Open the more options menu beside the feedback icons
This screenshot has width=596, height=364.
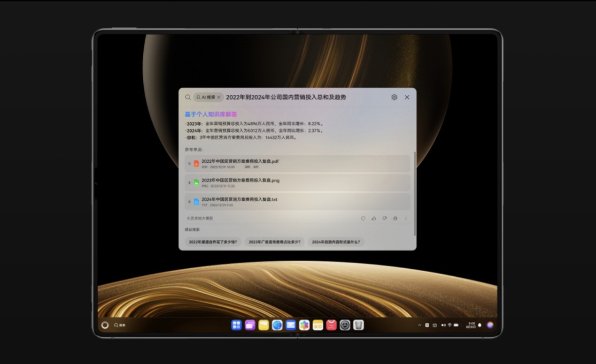(406, 219)
